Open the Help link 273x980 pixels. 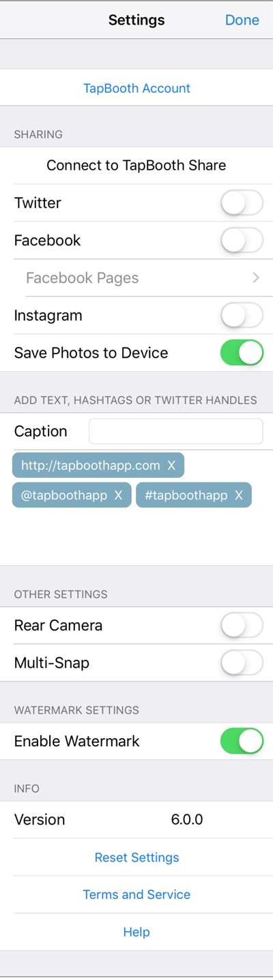tap(136, 932)
